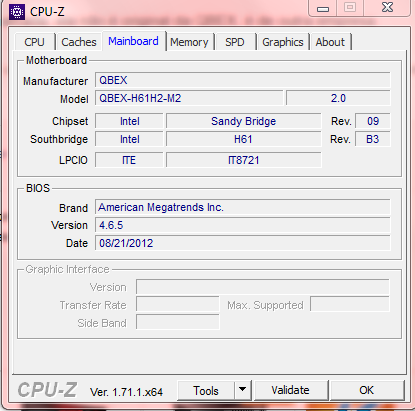Click the Chipset vendor field Intel
Image resolution: width=415 pixels, height=411 pixels.
129,121
